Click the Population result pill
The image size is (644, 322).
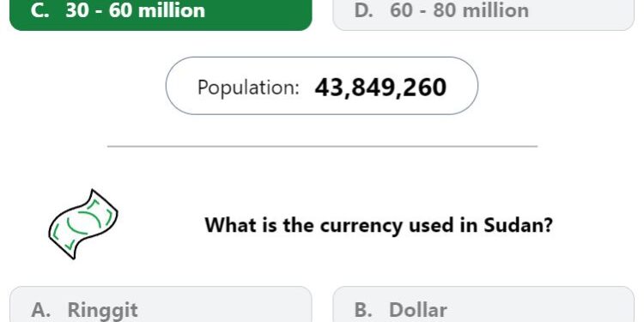pyautogui.click(x=322, y=86)
